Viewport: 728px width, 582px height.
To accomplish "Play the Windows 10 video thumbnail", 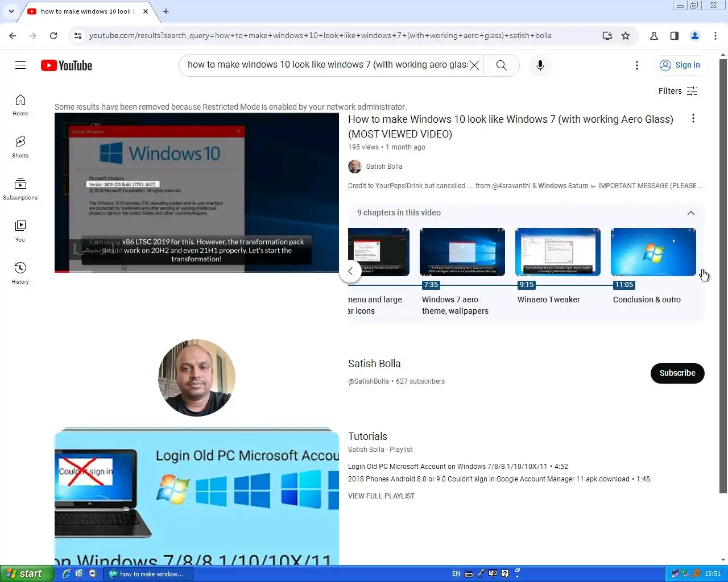I will (197, 193).
